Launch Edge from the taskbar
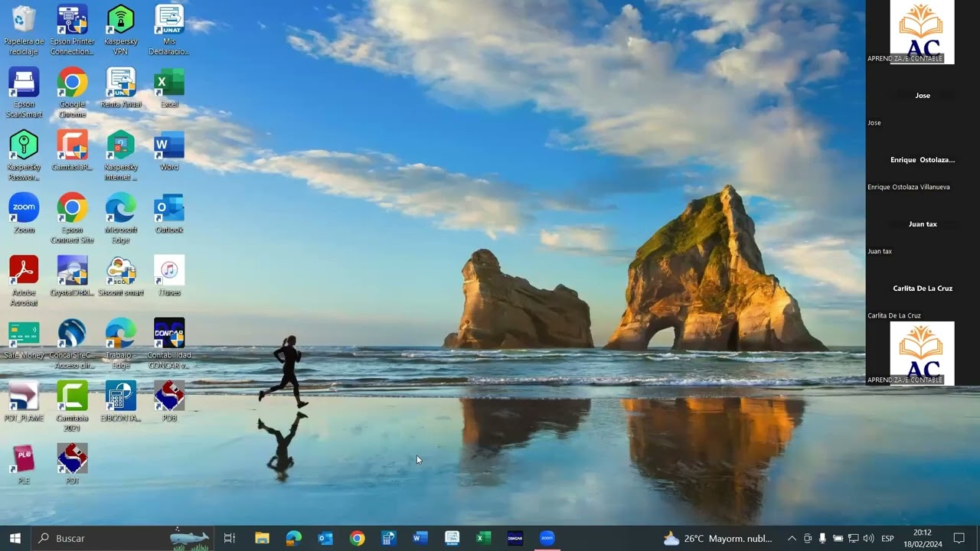The width and height of the screenshot is (980, 551). [x=294, y=538]
